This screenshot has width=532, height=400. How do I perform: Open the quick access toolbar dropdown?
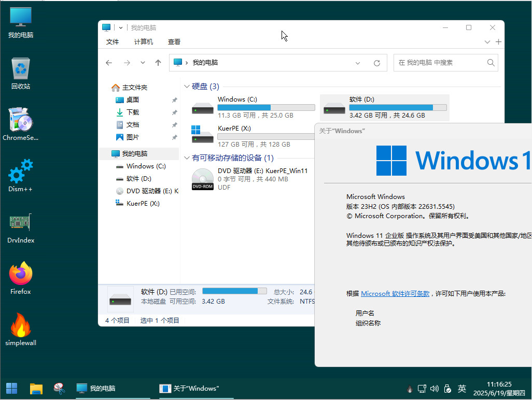click(x=120, y=28)
